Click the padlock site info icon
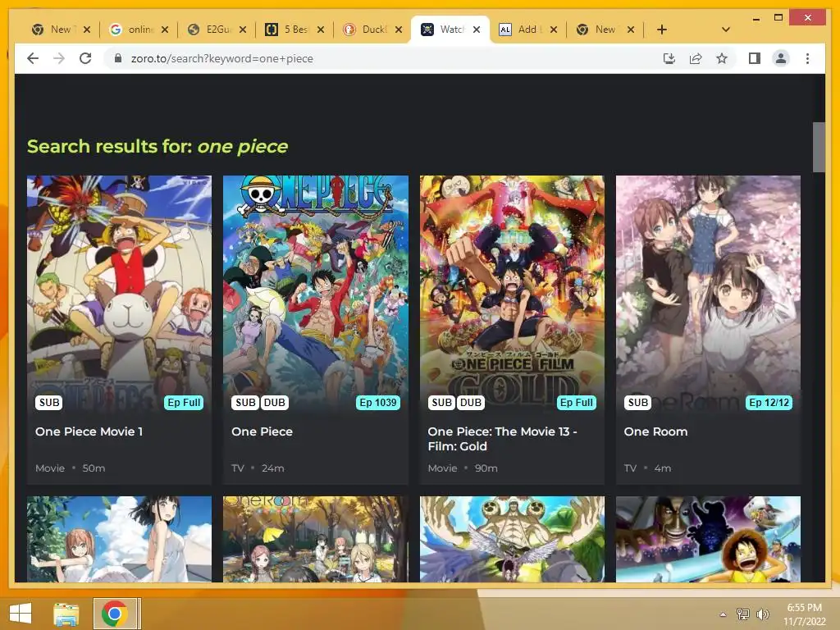The width and height of the screenshot is (840, 630). pyautogui.click(x=118, y=58)
